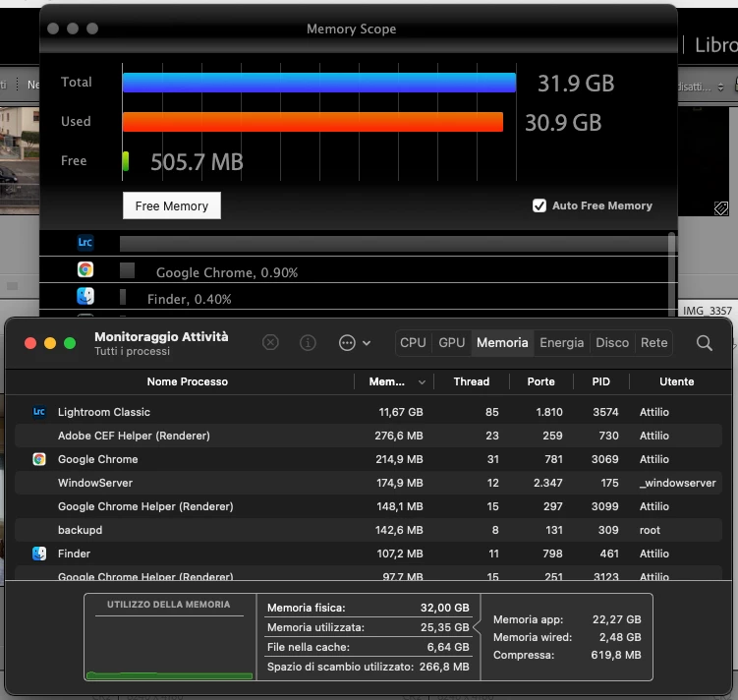Viewport: 738px width, 700px height.
Task: Click the IMG_3357 filename in Lightroom window
Action: tap(708, 311)
